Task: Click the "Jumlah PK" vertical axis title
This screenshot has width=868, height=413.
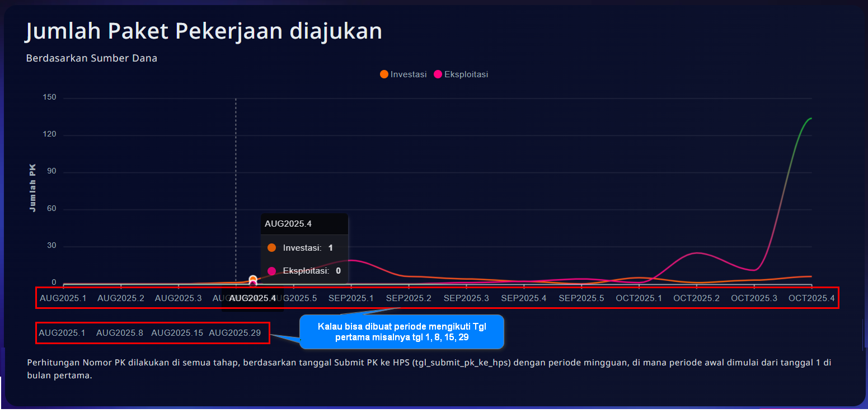Action: [x=32, y=188]
